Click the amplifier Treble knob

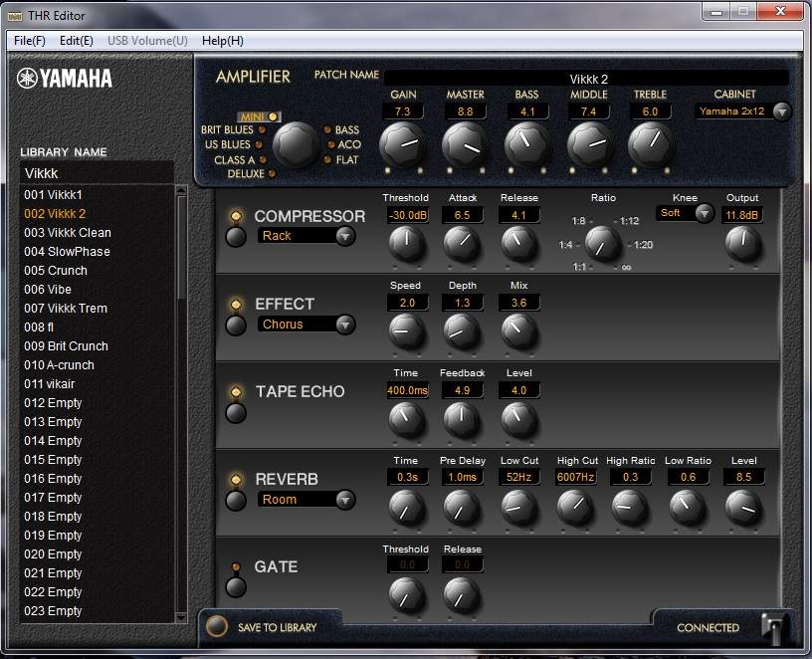coord(650,145)
